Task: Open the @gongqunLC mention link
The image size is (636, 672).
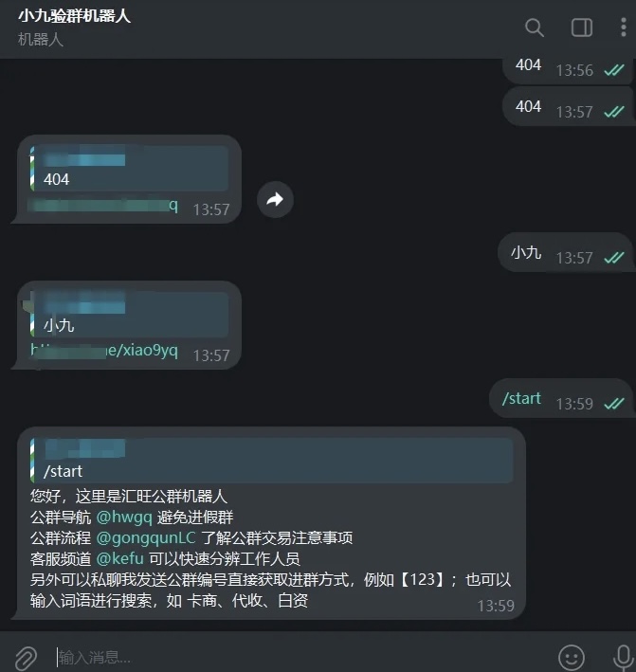Action: 146,537
